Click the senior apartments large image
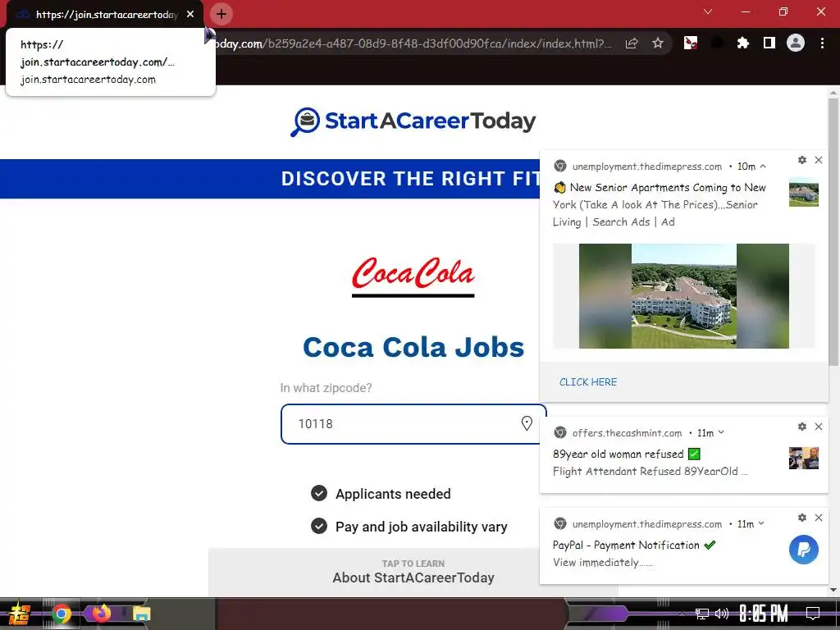 coord(684,296)
